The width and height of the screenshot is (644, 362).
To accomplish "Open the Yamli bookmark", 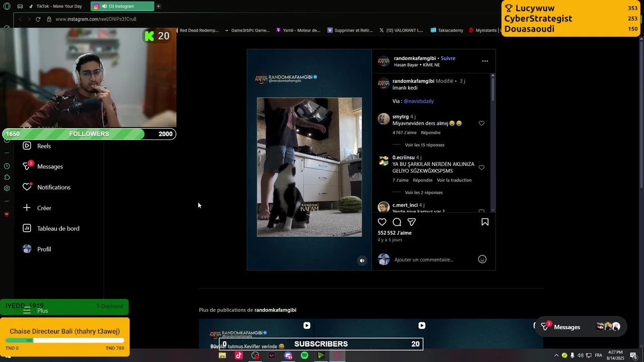I will click(298, 30).
